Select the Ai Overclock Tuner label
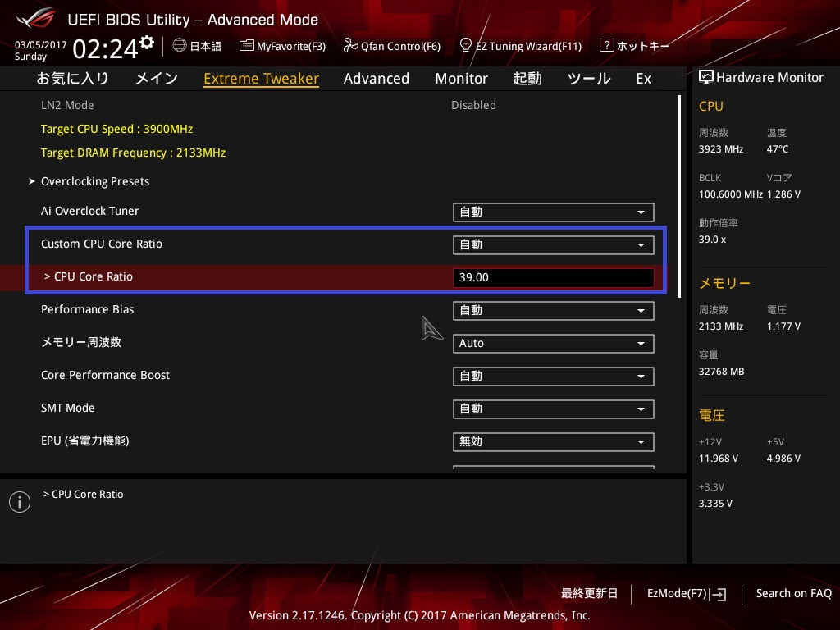The image size is (840, 630). click(x=90, y=211)
